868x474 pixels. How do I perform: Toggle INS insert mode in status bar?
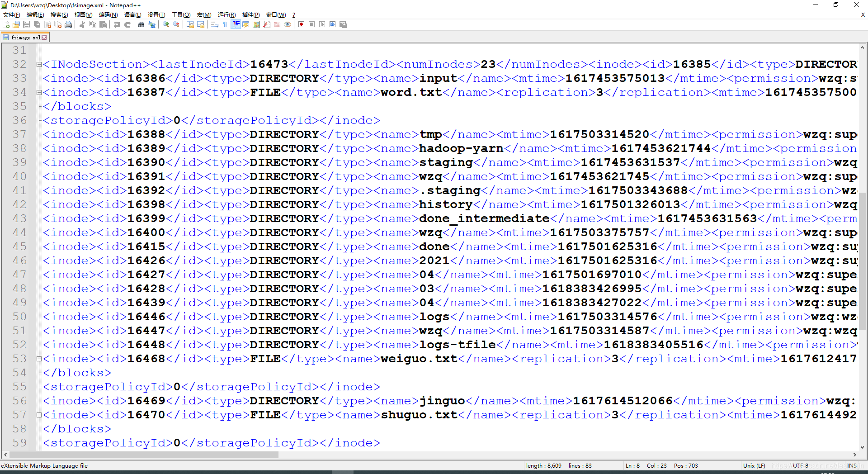pyautogui.click(x=852, y=466)
